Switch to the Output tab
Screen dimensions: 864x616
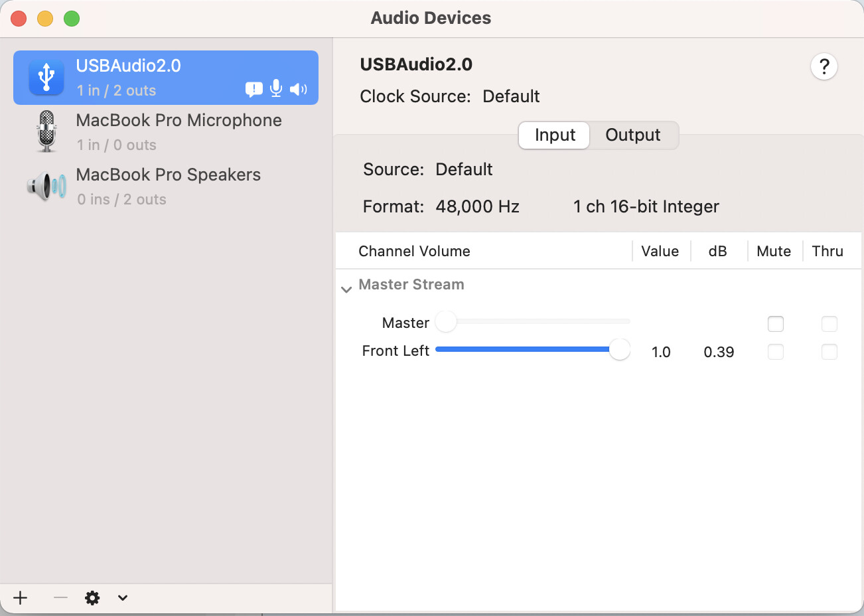pos(633,135)
